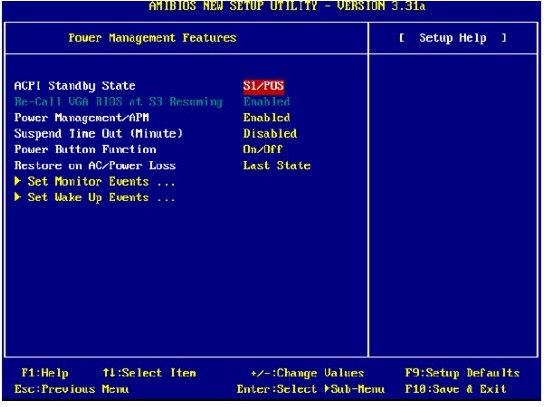
Task: Change the Suspend Time Out Disabled value
Action: 270,134
